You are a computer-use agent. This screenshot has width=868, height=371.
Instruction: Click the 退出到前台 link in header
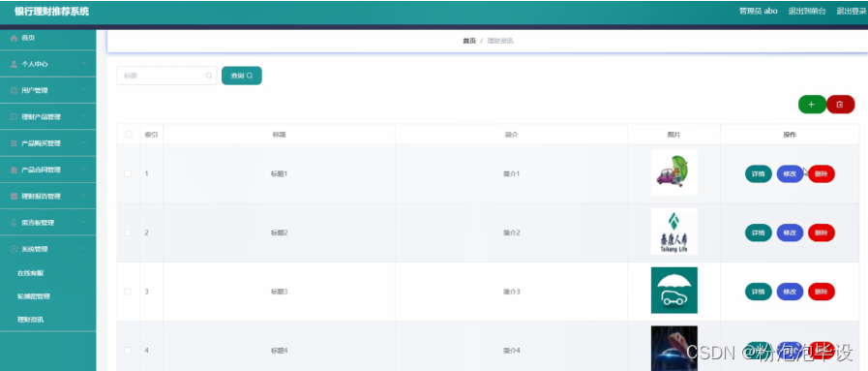pos(807,11)
